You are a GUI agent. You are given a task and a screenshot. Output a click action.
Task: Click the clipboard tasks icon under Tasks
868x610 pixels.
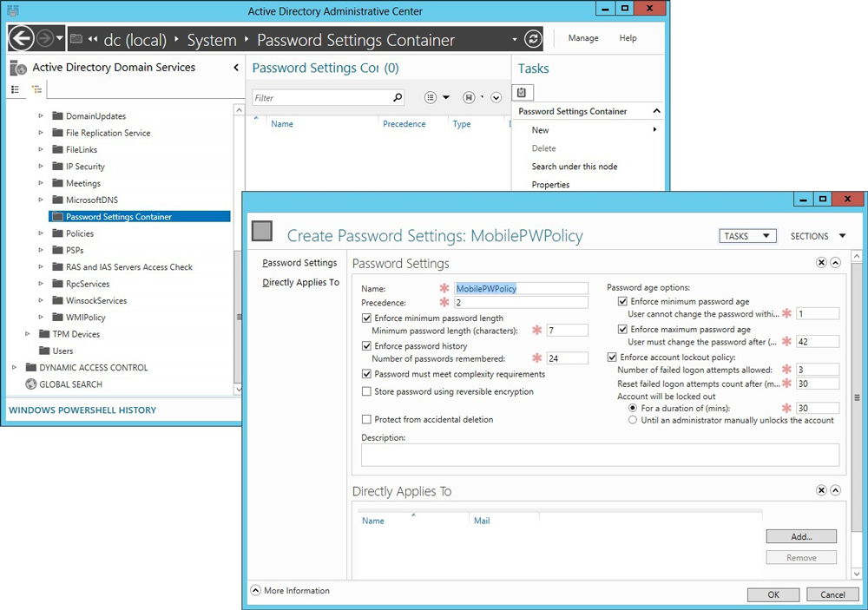[522, 92]
